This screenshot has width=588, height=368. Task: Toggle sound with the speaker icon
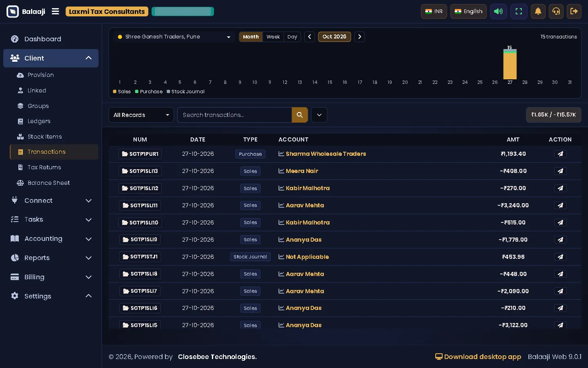pyautogui.click(x=499, y=11)
